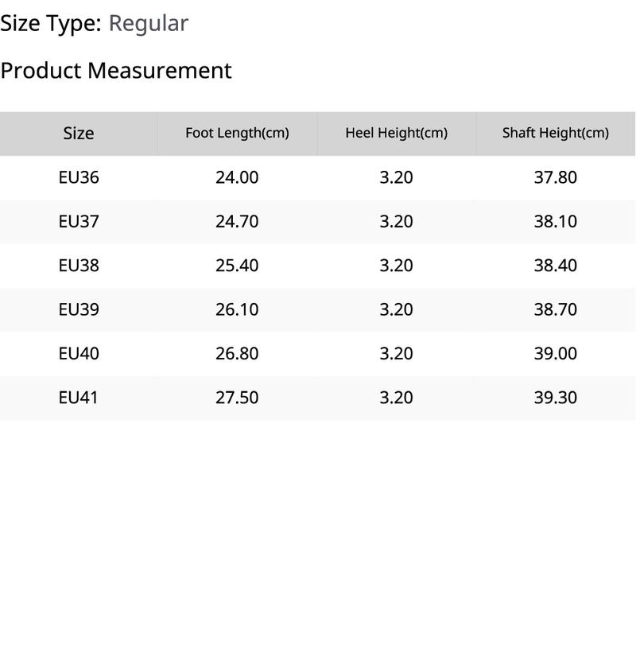Image resolution: width=636 pixels, height=672 pixels.
Task: Click the Shaft Height(cm) column header
Action: 555,134
